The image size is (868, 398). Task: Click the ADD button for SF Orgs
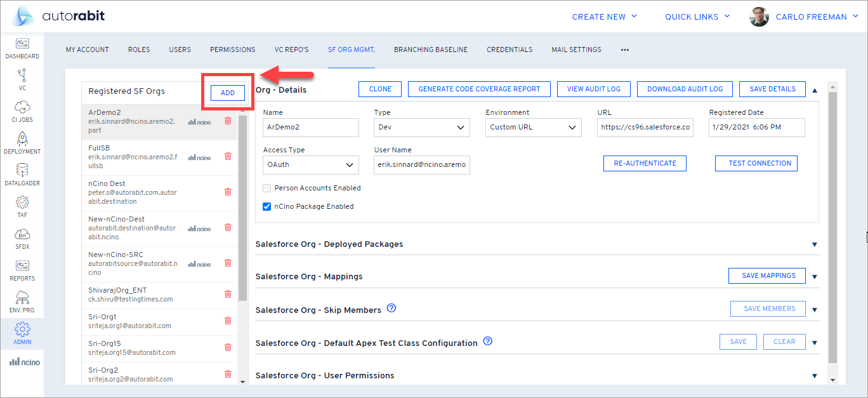[x=228, y=93]
